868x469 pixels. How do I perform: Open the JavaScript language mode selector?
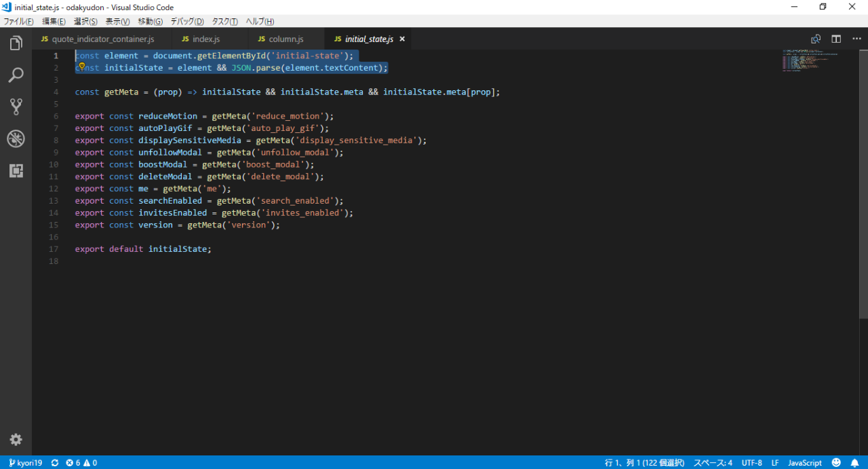(804, 463)
